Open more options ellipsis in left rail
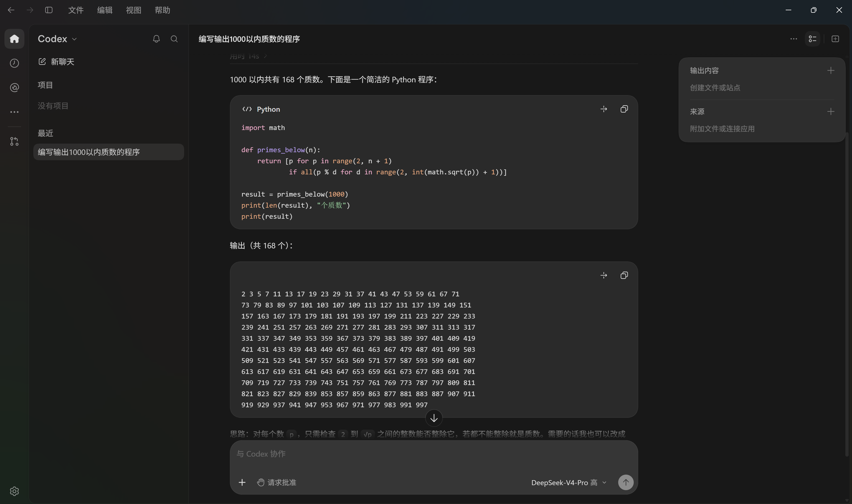This screenshot has width=852, height=504. click(x=14, y=112)
